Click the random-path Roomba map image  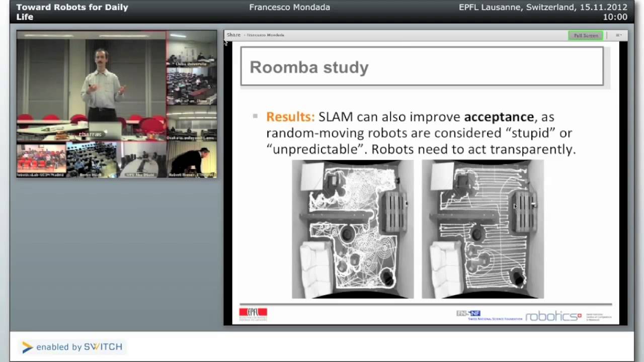coord(353,229)
